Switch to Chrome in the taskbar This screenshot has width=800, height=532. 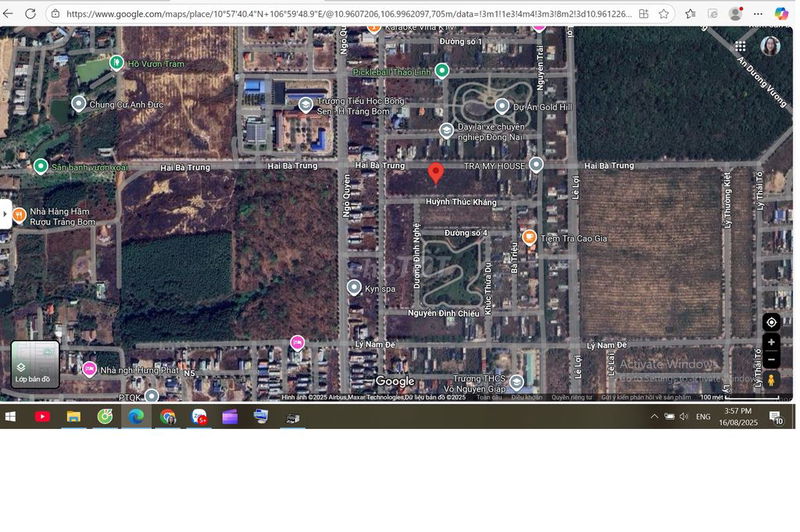(167, 416)
